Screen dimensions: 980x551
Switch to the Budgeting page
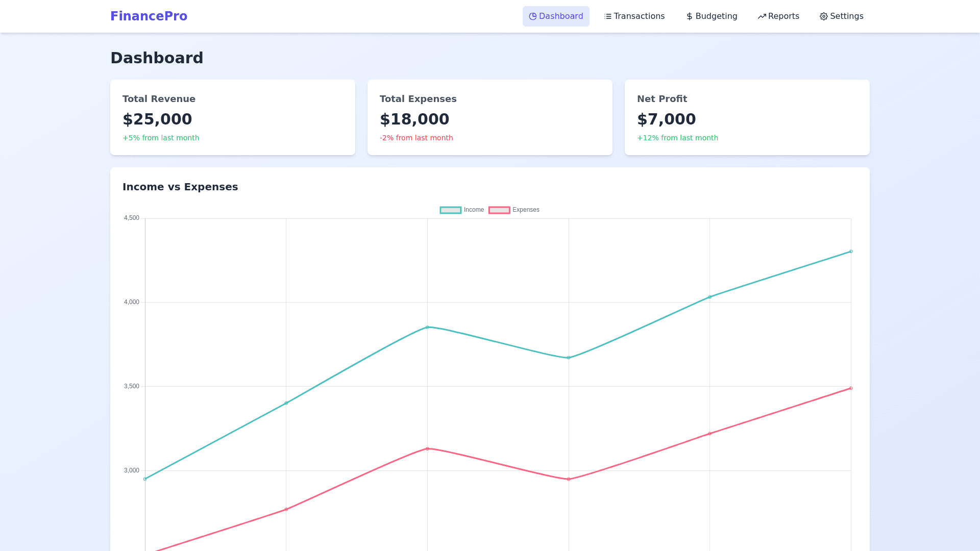point(712,16)
